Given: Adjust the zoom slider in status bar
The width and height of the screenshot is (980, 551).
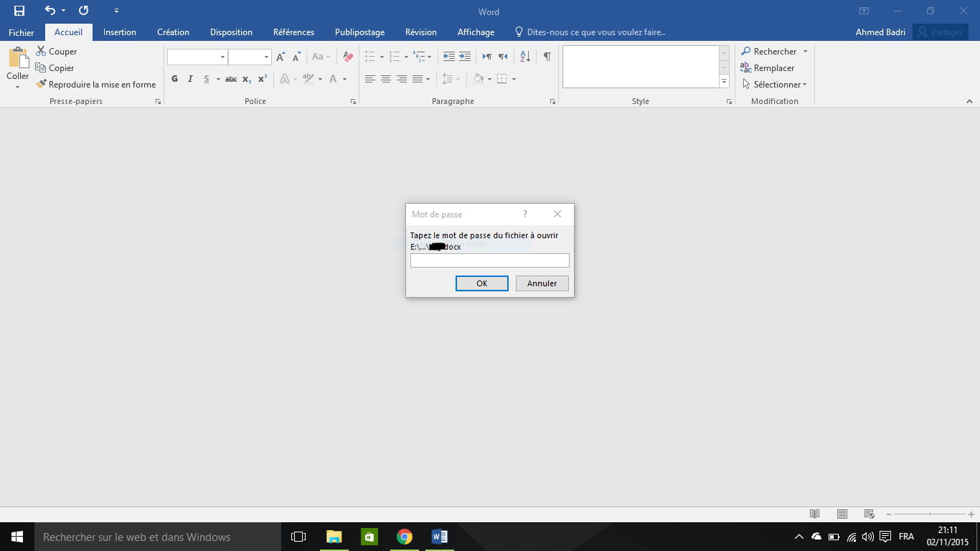Looking at the screenshot, I should 930,514.
